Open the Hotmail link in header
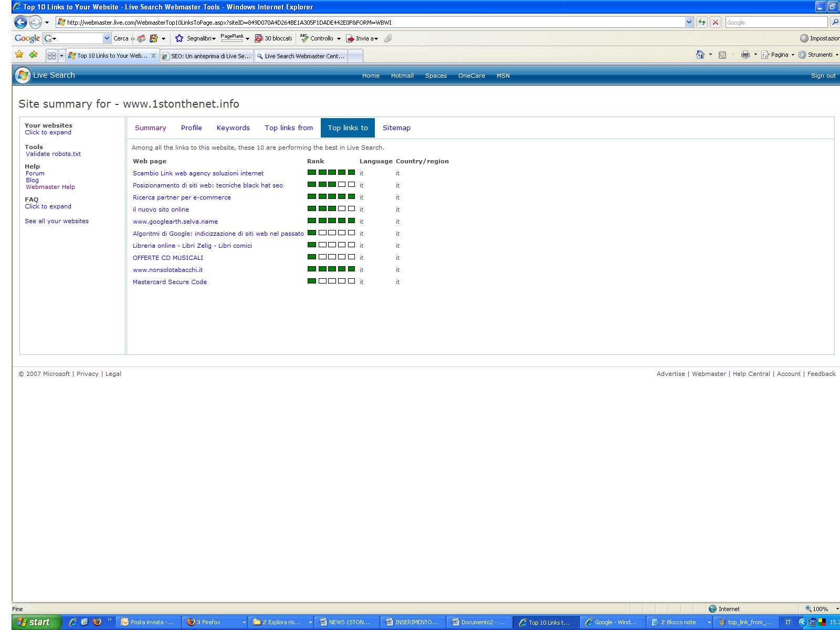This screenshot has height=630, width=840. click(x=402, y=76)
